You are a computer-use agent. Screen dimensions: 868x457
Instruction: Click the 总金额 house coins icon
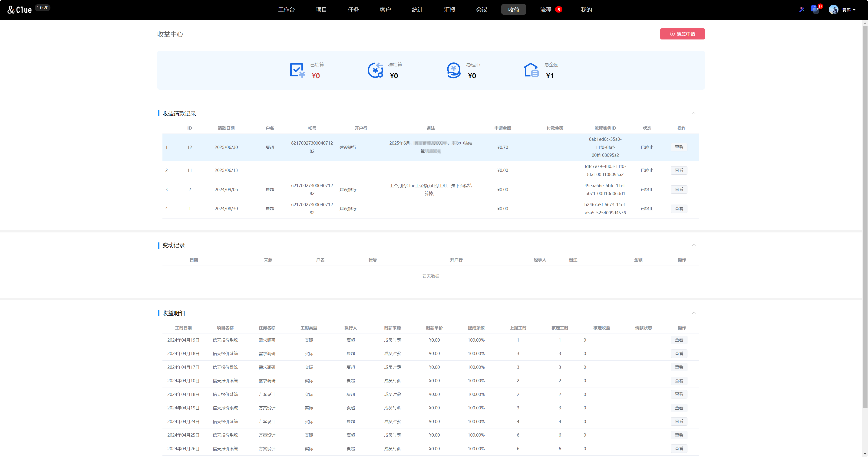coord(531,70)
